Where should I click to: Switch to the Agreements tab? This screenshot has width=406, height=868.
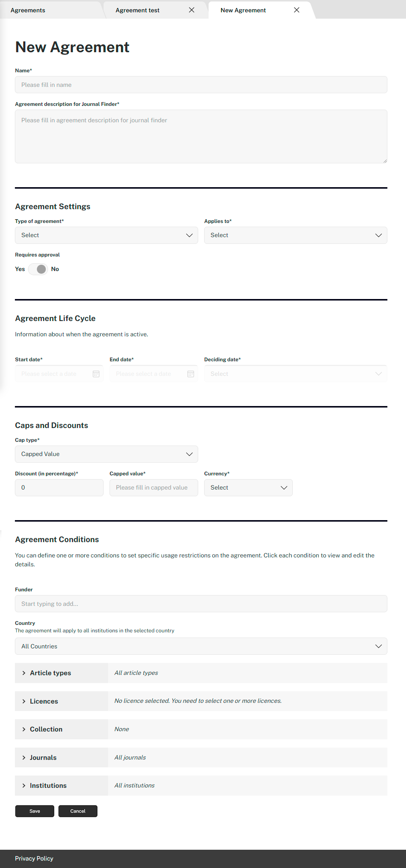click(28, 10)
